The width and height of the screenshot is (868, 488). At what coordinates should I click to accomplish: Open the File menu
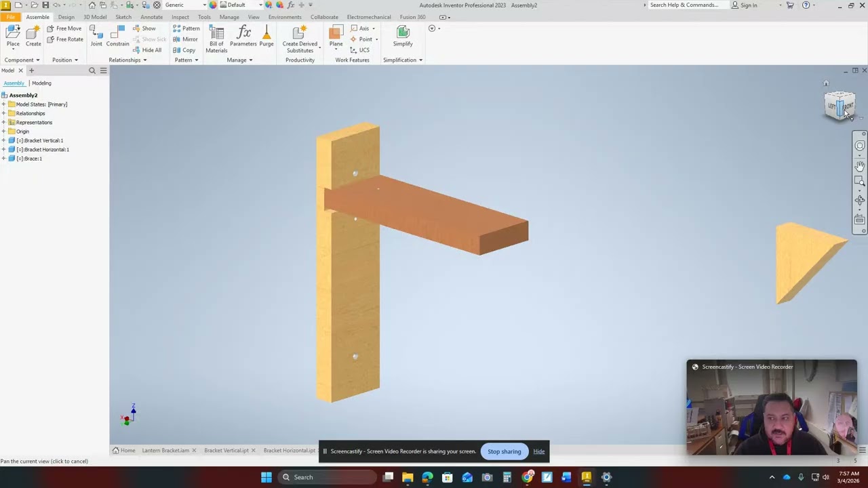coord(10,17)
